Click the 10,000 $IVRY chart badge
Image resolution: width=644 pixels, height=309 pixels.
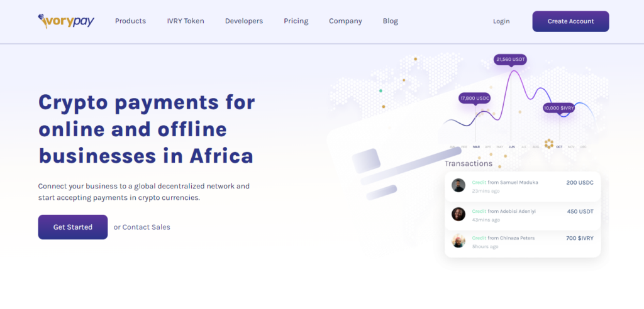(559, 108)
